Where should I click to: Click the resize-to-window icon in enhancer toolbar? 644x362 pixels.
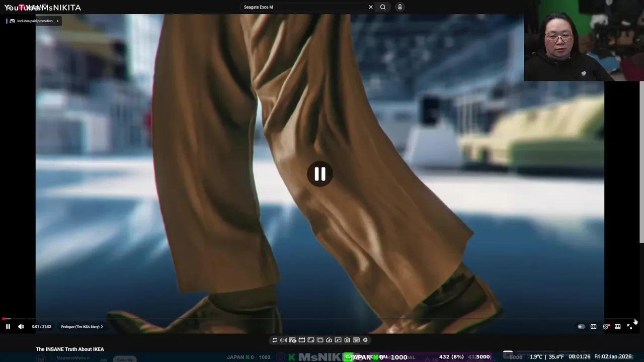pos(311,340)
